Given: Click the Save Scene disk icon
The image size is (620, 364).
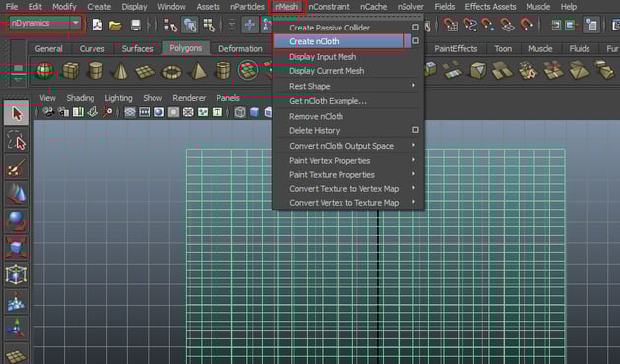Looking at the screenshot, I should [136, 25].
